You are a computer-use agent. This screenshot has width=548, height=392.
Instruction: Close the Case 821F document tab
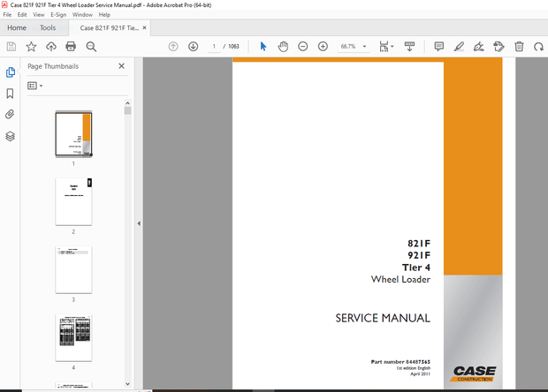[x=144, y=27]
